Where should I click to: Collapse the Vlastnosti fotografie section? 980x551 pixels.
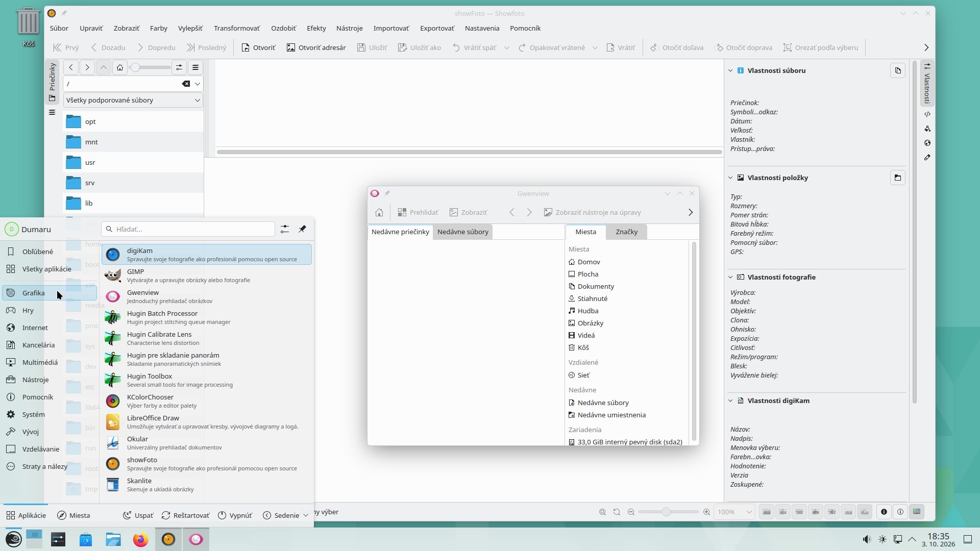pos(730,278)
